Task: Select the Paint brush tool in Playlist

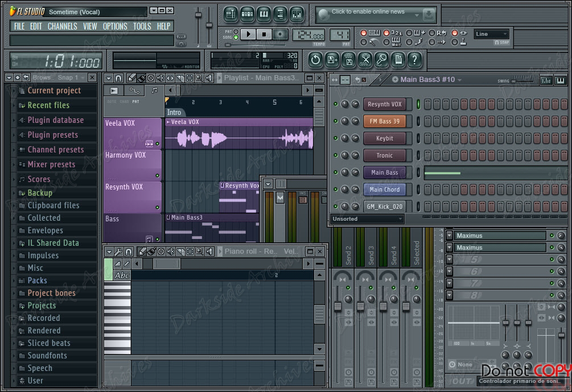Action: (141, 78)
